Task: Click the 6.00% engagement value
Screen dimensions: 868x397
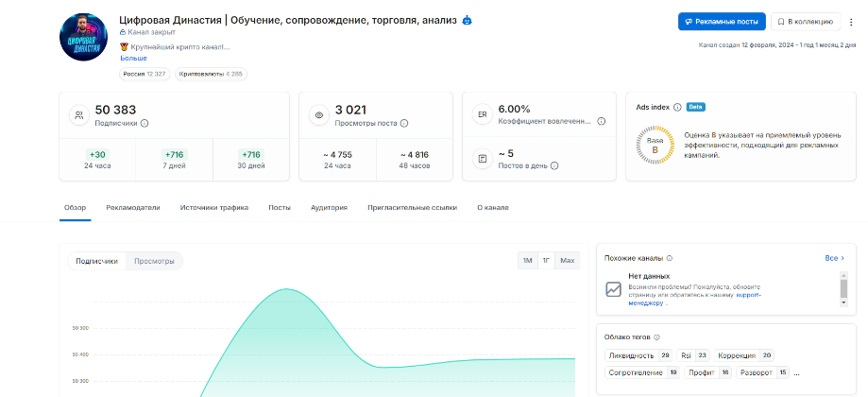Action: [x=514, y=109]
